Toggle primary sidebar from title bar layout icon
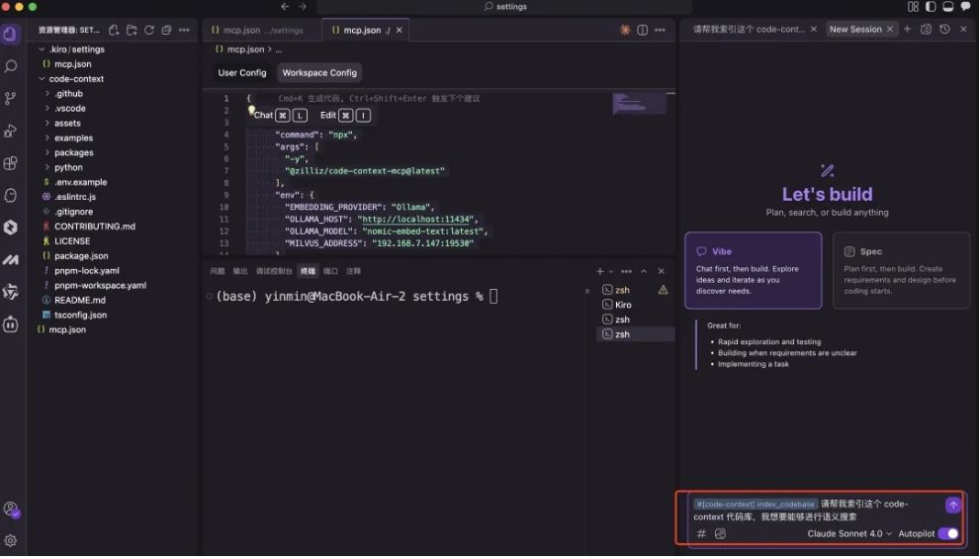This screenshot has width=980, height=559. (931, 6)
